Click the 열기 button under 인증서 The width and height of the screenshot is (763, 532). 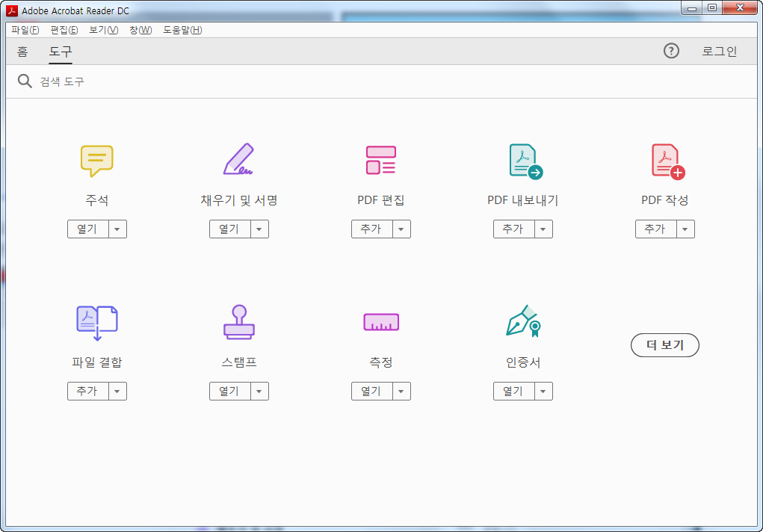click(514, 392)
